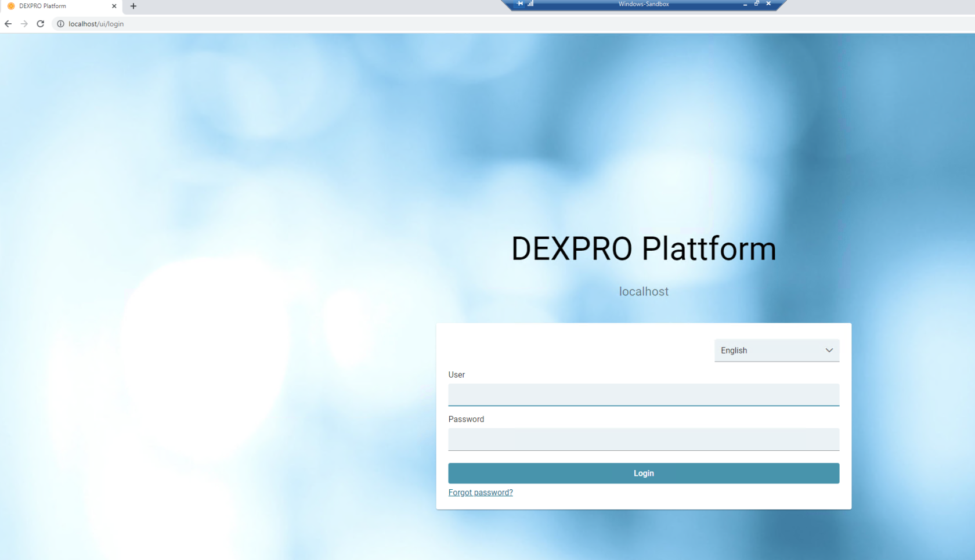Reload the login page
975x560 pixels.
[x=41, y=24]
